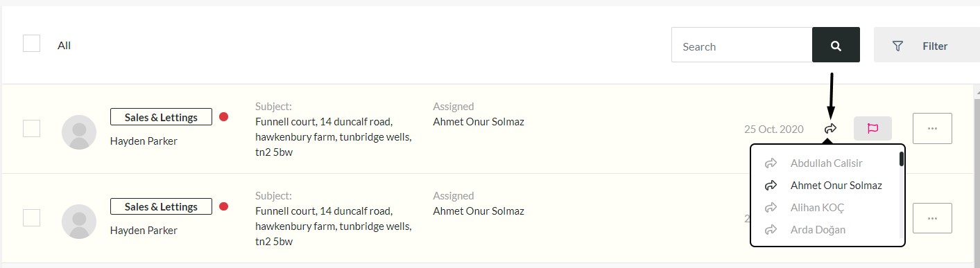Open second row three-dots menu
The image size is (980, 268).
click(932, 218)
